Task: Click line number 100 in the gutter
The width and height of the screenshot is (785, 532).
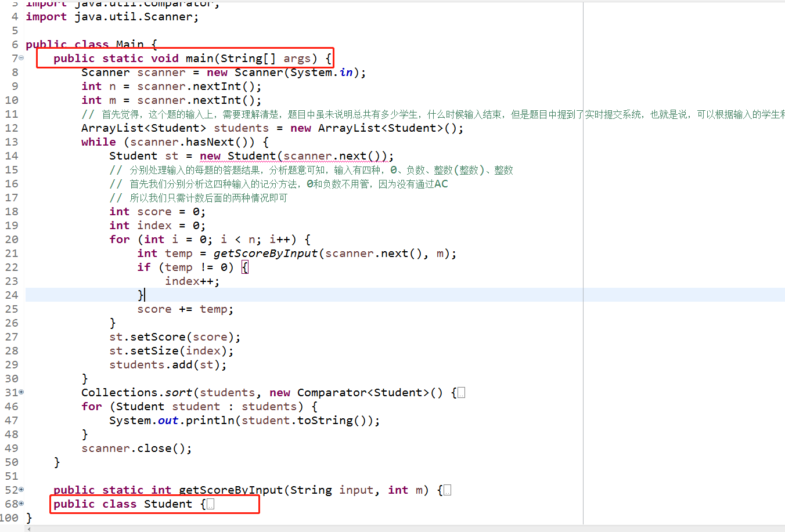Action: point(9,518)
